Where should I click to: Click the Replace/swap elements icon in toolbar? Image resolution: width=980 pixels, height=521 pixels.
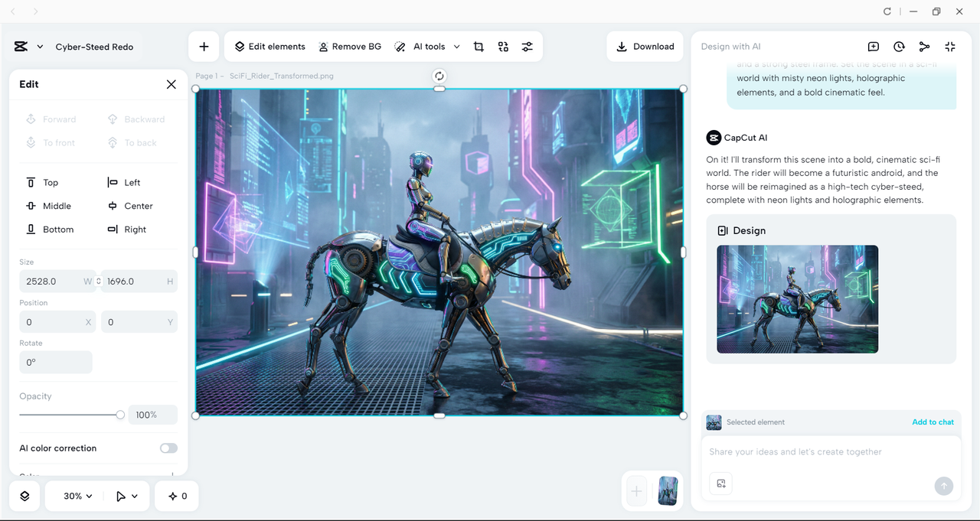503,46
